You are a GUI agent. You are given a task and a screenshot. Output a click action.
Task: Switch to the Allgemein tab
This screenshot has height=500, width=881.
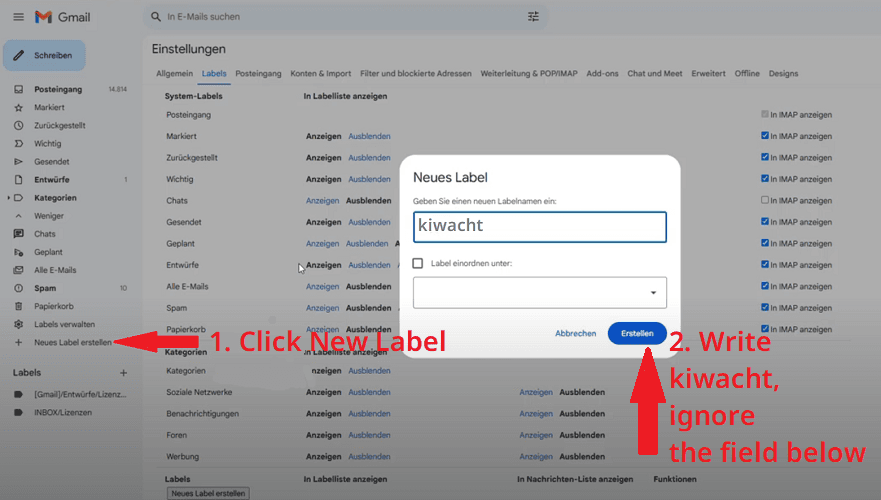coord(174,74)
